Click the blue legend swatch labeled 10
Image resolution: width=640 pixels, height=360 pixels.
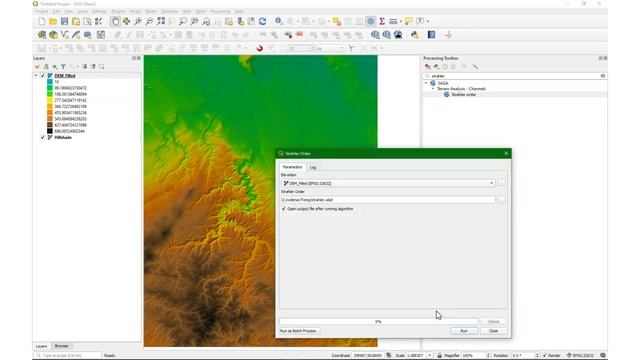[x=50, y=82]
